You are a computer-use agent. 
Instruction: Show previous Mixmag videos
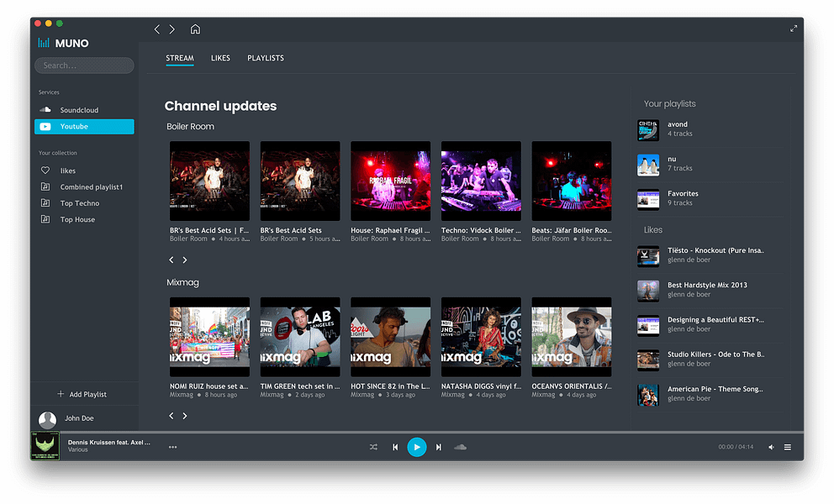point(172,416)
